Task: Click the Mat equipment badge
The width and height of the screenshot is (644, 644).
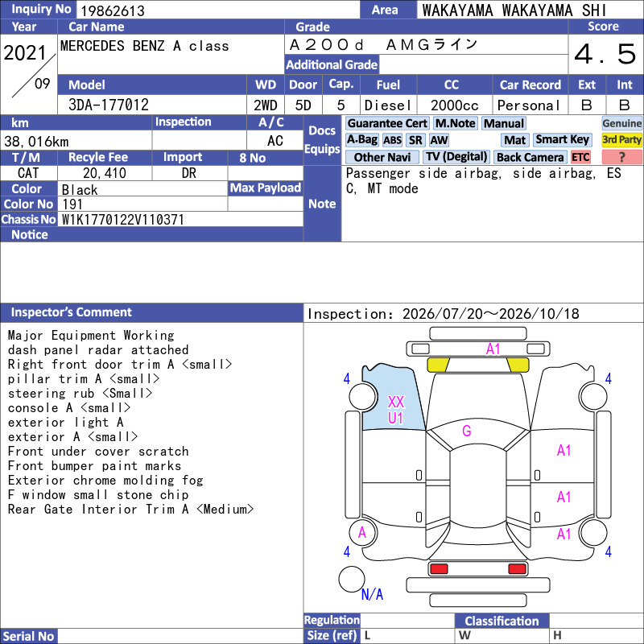Action: click(x=514, y=140)
